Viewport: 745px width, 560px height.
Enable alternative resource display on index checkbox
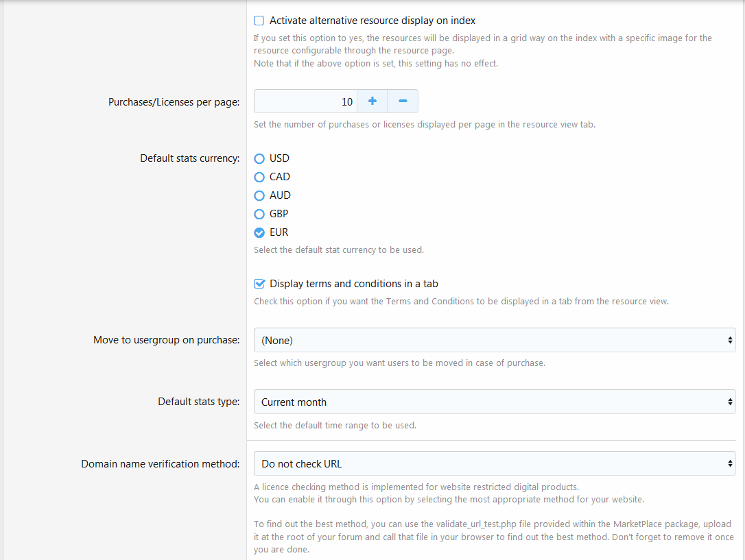pos(259,21)
